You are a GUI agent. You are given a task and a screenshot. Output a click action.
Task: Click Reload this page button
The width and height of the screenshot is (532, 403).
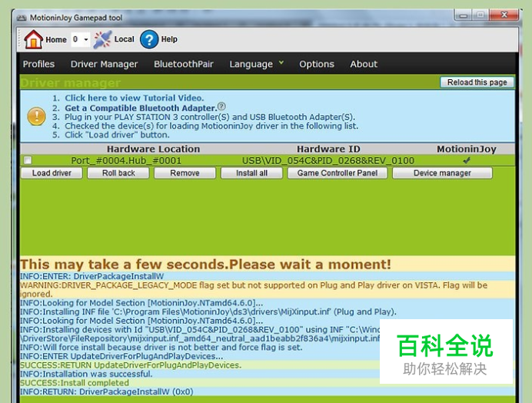coord(477,82)
